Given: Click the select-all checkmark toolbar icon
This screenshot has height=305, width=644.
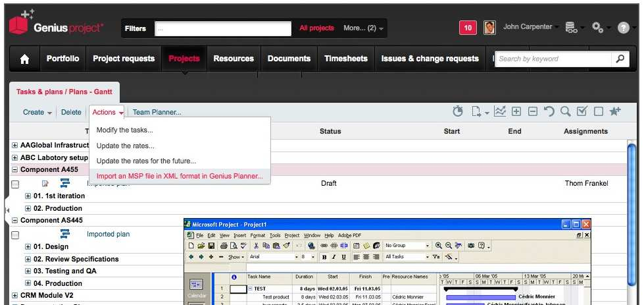Looking at the screenshot, I should pos(582,111).
